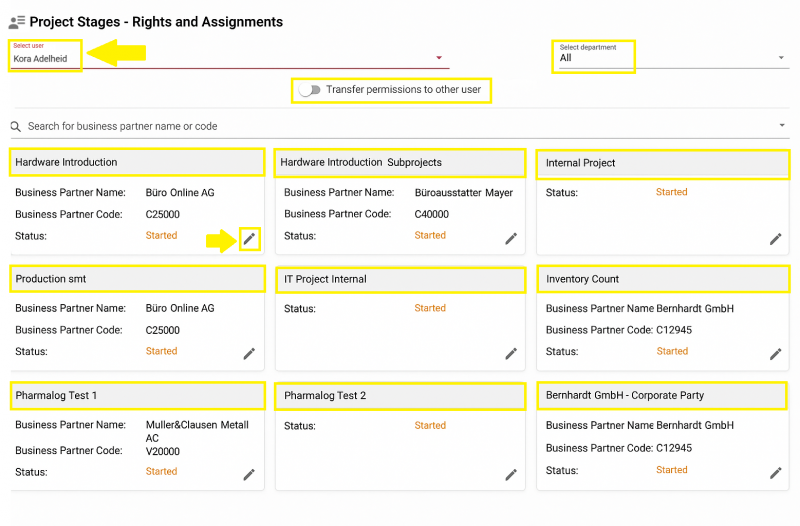
Task: Edit Pharmalog Test 1 project
Action: pos(249,474)
